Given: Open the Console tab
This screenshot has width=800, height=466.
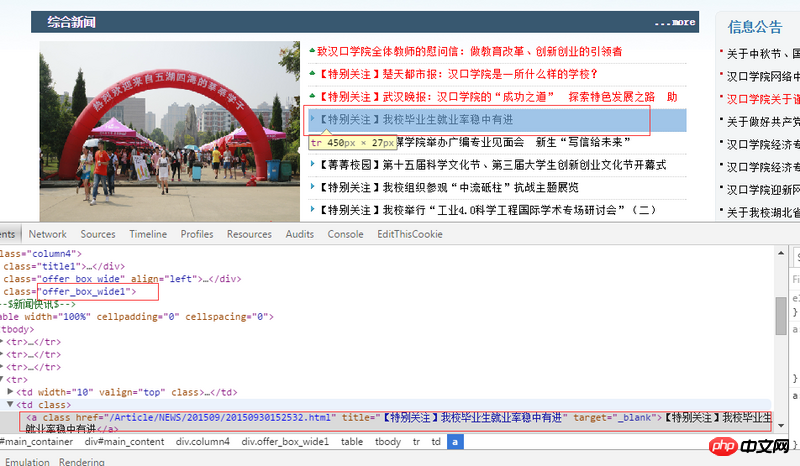Looking at the screenshot, I should point(345,234).
